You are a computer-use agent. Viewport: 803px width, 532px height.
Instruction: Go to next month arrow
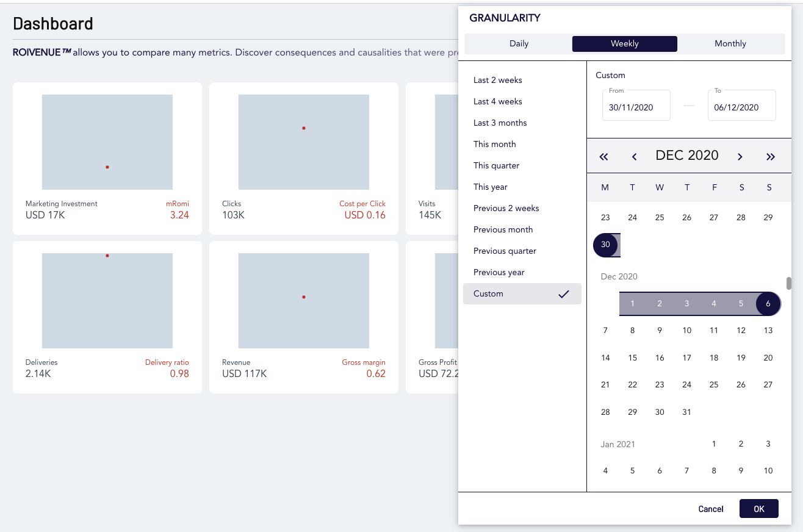tap(740, 157)
